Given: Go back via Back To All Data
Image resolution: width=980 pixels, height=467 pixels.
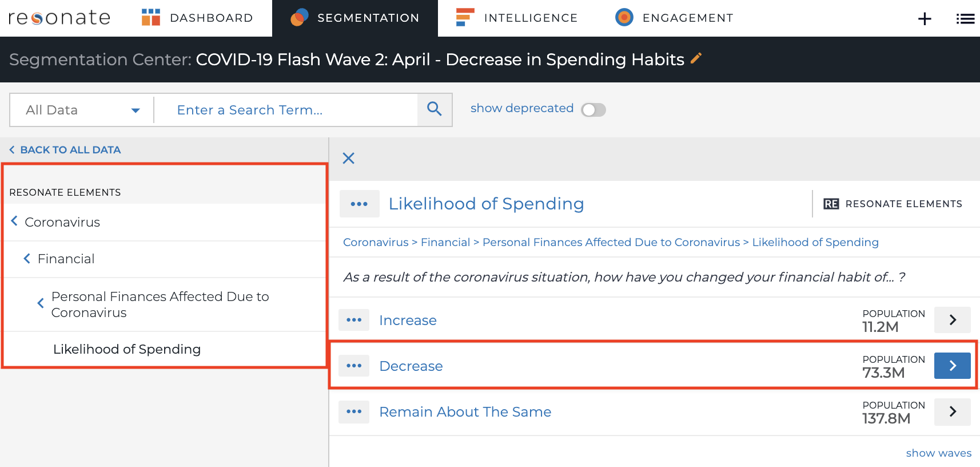Looking at the screenshot, I should click(x=65, y=150).
